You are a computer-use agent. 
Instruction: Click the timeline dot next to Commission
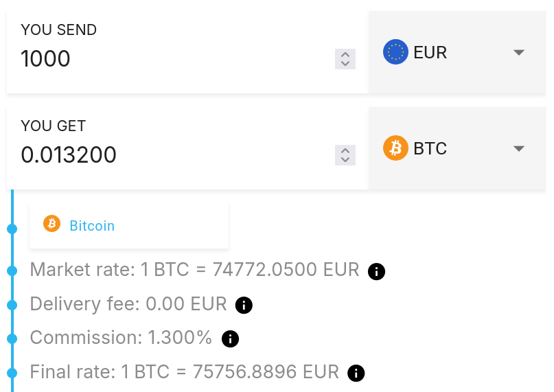tap(12, 338)
